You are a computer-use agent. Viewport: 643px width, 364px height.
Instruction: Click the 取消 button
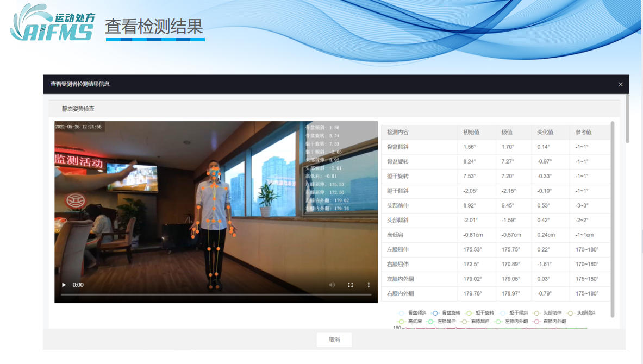(x=334, y=340)
